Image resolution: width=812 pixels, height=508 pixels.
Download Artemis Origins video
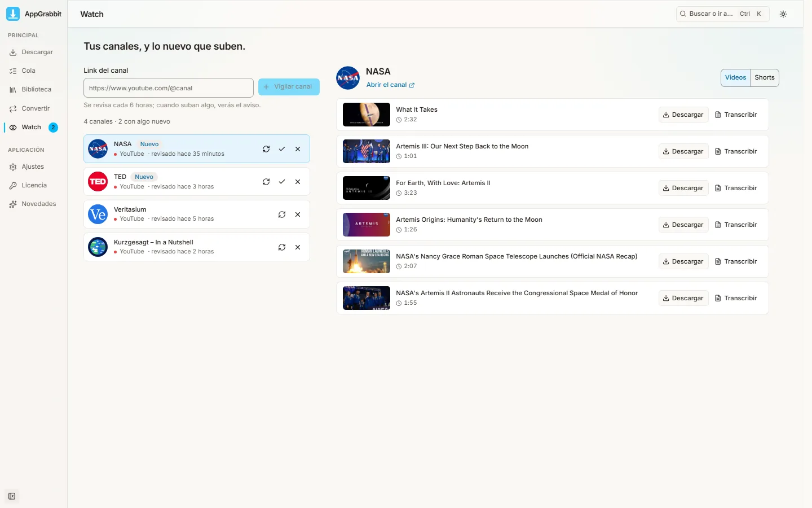coord(683,225)
